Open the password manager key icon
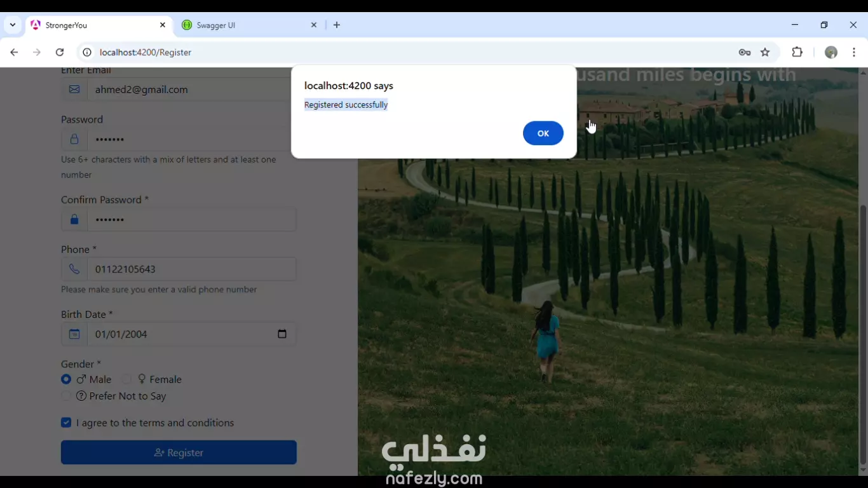The width and height of the screenshot is (868, 488). [745, 52]
